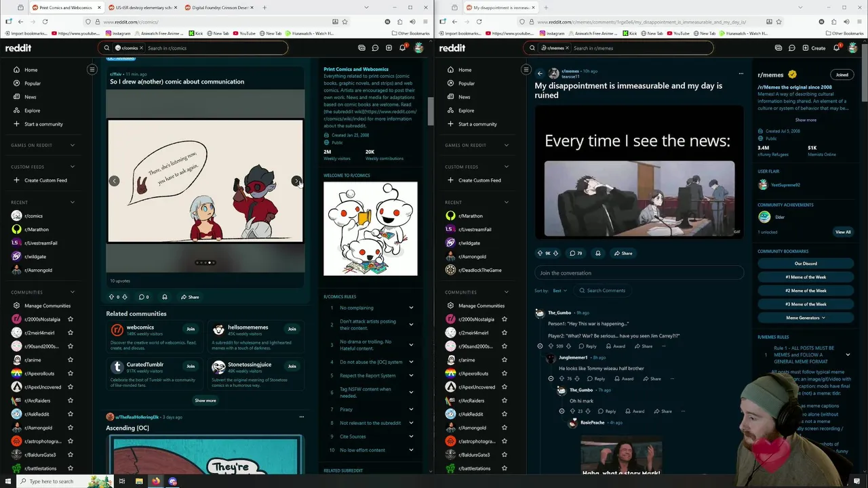Join the hellsomememes related community
868x488 pixels.
pyautogui.click(x=292, y=329)
